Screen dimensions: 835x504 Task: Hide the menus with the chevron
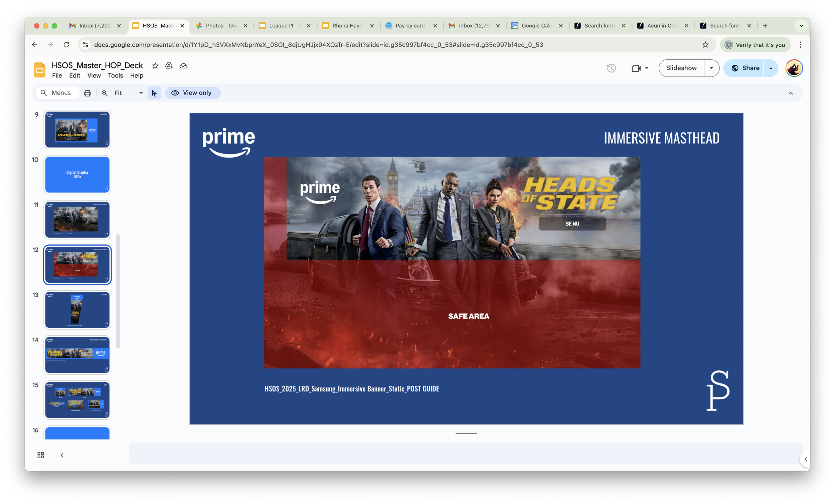(x=791, y=93)
